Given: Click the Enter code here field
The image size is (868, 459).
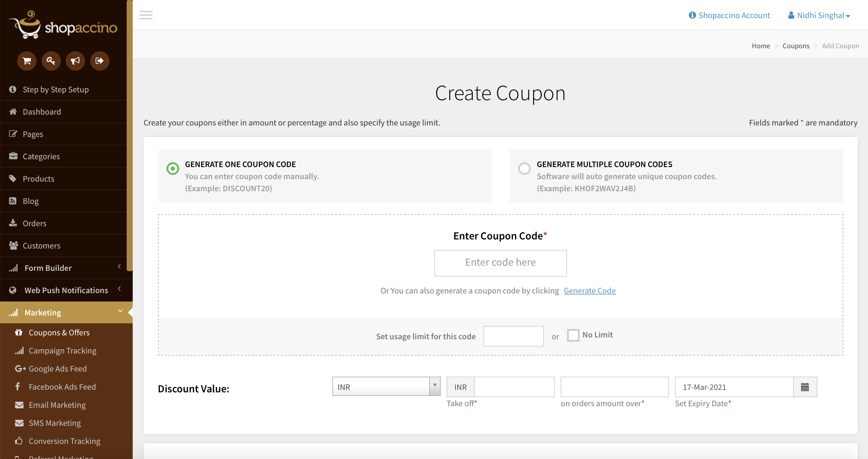Looking at the screenshot, I should pyautogui.click(x=500, y=263).
